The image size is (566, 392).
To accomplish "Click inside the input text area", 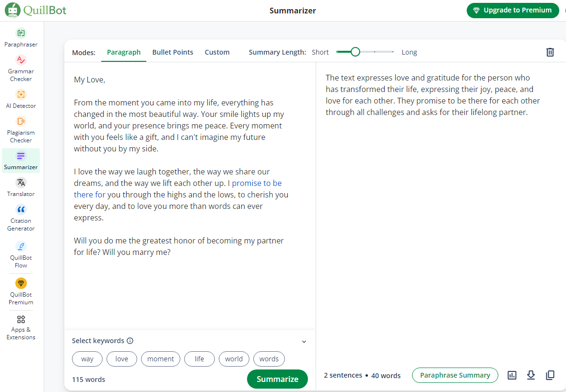I will point(189,288).
